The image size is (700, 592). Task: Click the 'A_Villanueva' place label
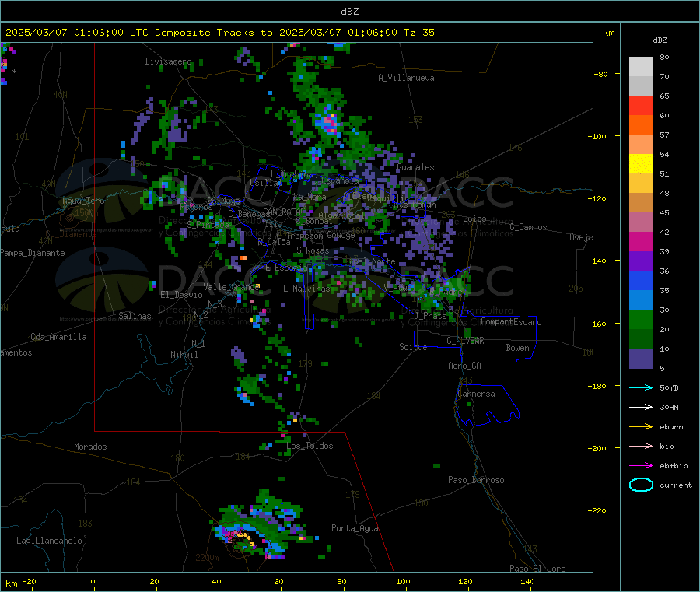point(406,78)
